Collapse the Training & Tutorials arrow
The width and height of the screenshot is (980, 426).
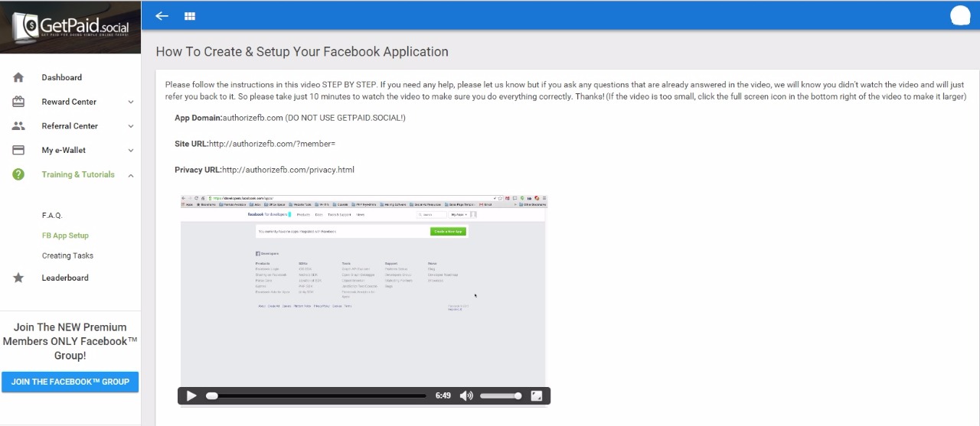click(x=131, y=175)
